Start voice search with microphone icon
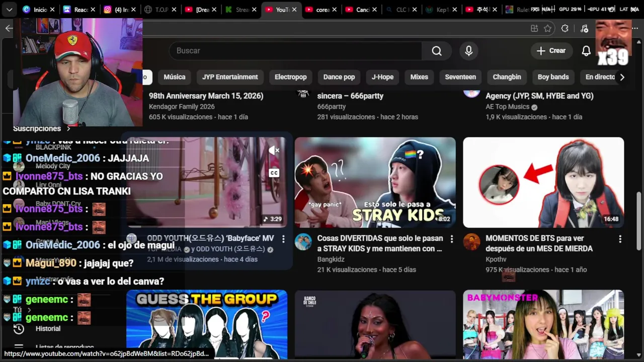The image size is (644, 362). point(469,51)
